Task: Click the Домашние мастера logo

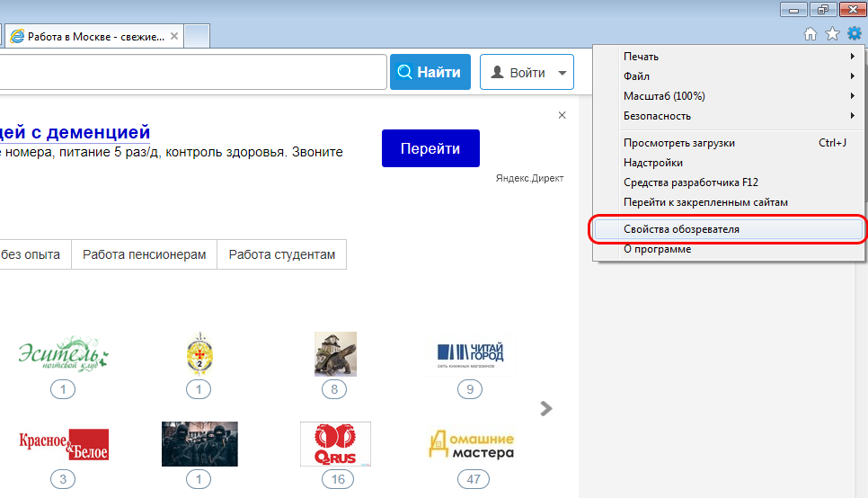Action: (472, 444)
